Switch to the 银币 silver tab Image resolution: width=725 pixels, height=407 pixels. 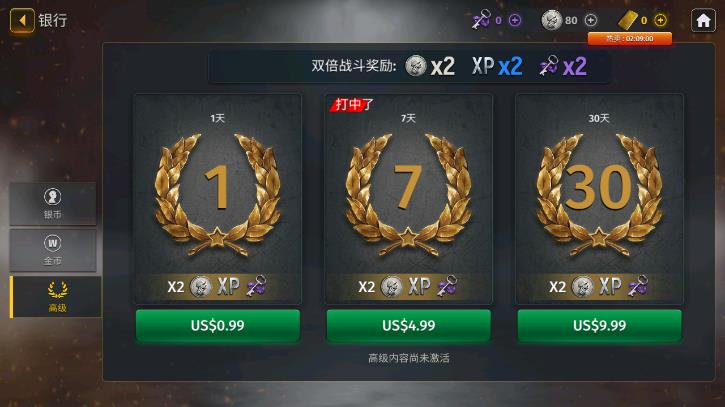coord(53,204)
